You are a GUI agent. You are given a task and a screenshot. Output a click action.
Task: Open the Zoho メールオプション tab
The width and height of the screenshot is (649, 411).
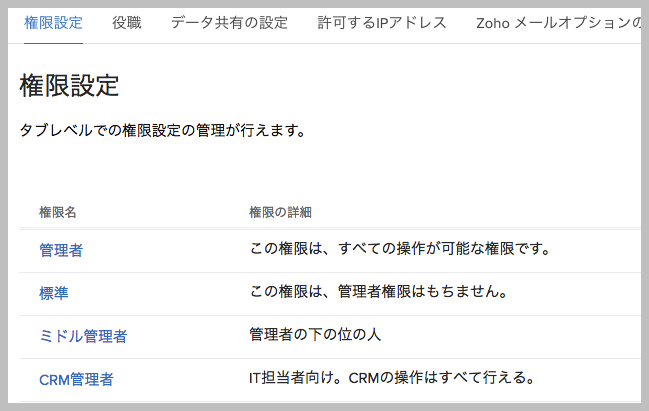pos(558,22)
